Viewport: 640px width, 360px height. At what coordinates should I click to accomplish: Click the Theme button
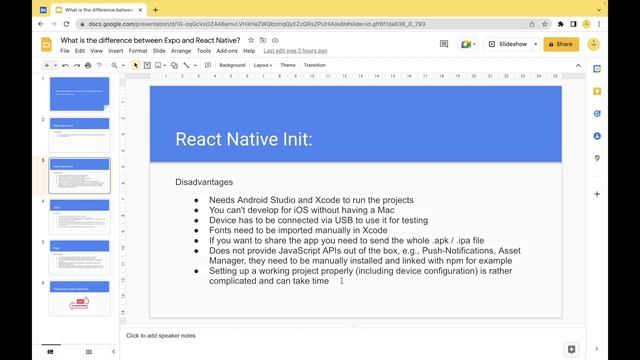coord(288,65)
